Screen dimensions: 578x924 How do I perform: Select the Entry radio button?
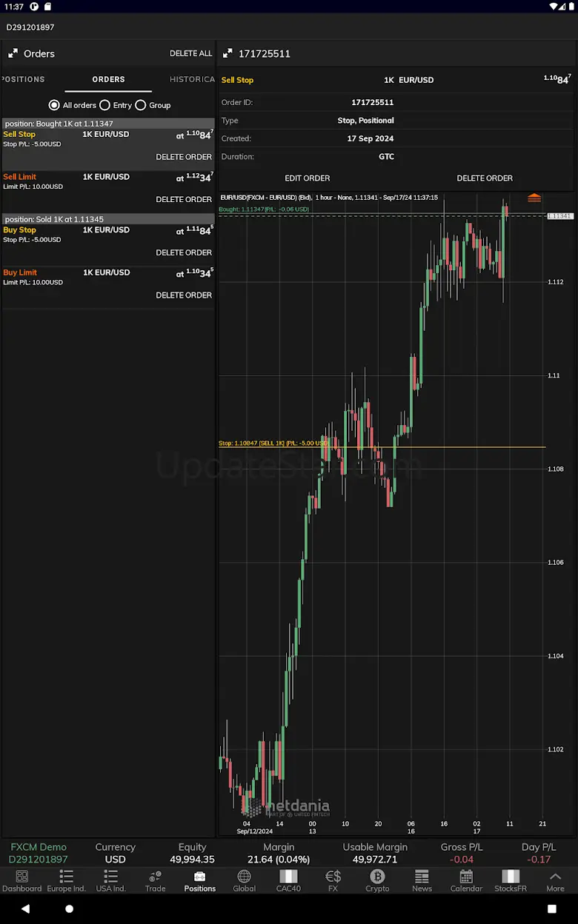[x=104, y=105]
